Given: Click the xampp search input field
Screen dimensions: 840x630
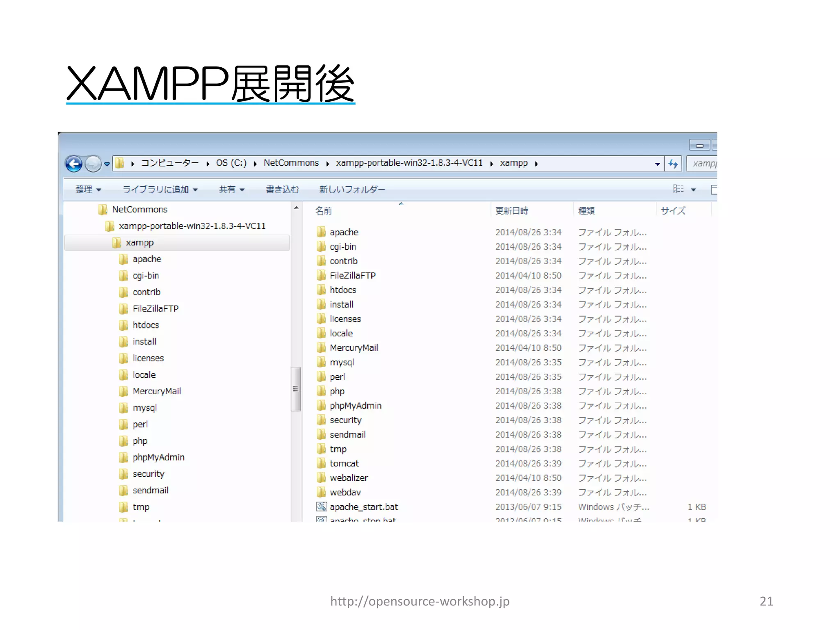Looking at the screenshot, I should click(703, 163).
